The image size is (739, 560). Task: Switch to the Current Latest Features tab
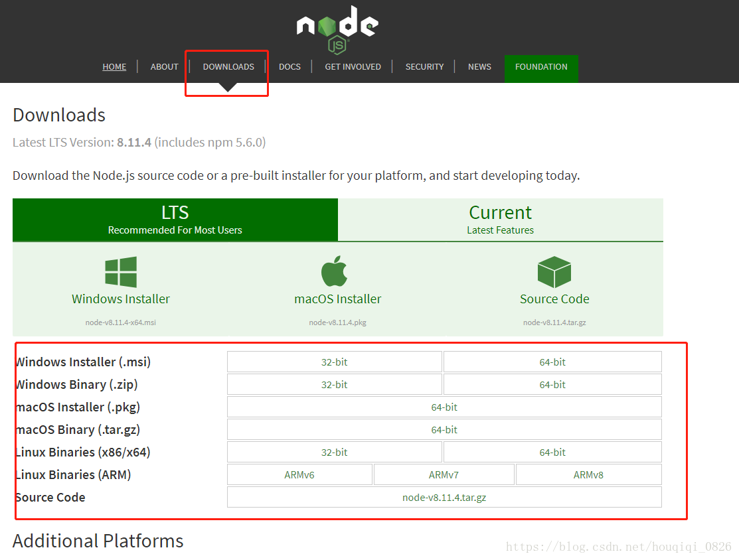(501, 220)
